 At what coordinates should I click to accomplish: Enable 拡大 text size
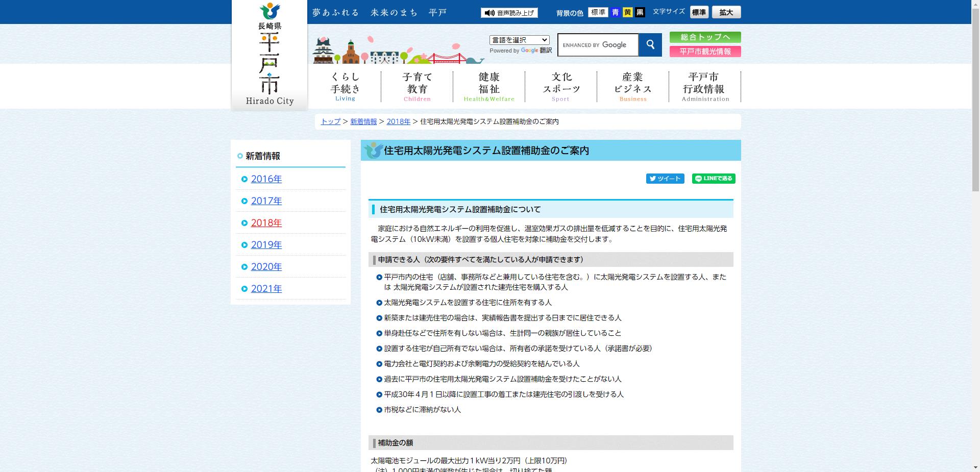point(726,12)
